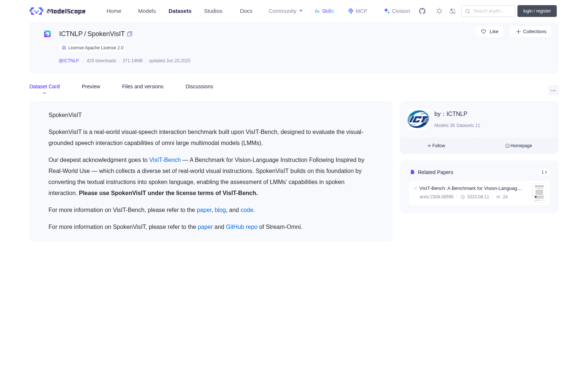
Task: Open the VisIT-Bench blog link
Action: point(220,210)
